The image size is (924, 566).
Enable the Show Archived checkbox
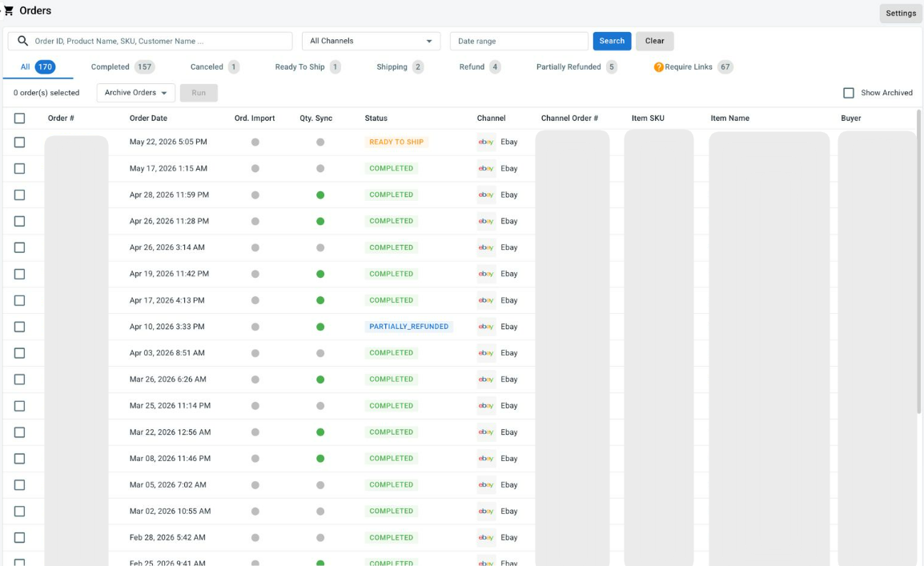pyautogui.click(x=849, y=93)
